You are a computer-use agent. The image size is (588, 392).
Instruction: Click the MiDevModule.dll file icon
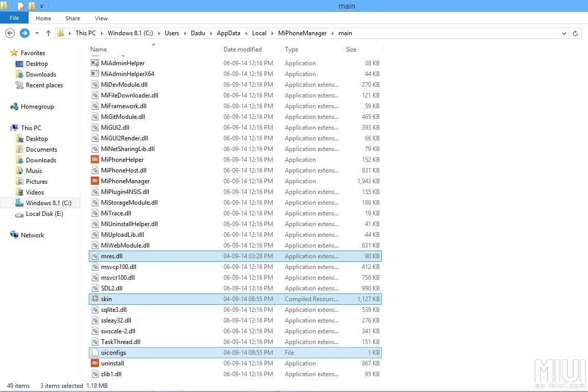click(x=95, y=84)
